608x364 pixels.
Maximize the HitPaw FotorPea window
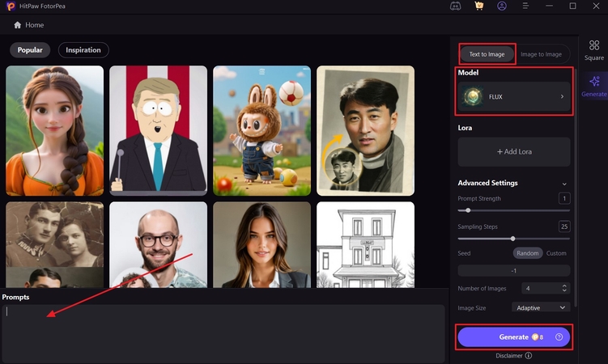coord(572,6)
